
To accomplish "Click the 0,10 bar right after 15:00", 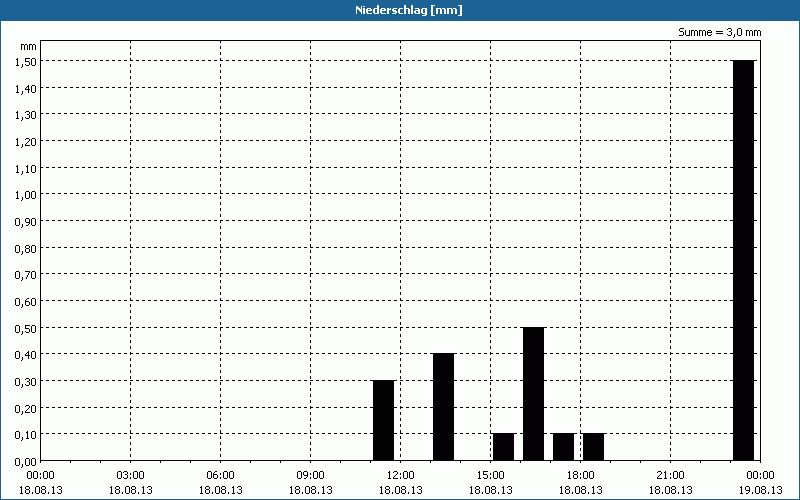I will coord(504,447).
